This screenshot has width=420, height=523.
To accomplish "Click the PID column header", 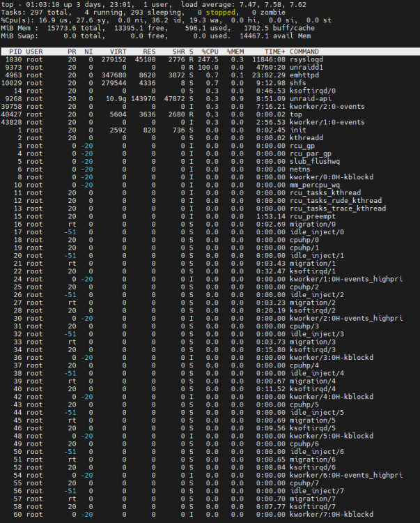I will click(15, 52).
